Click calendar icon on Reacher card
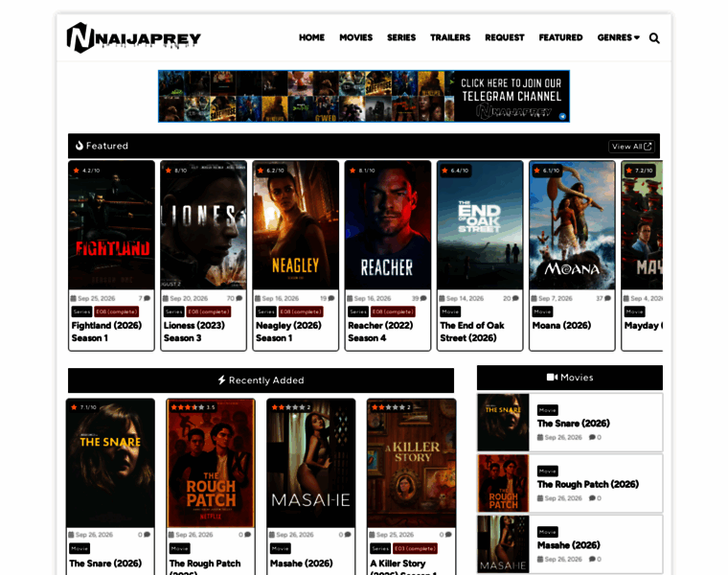Image resolution: width=728 pixels, height=575 pixels. (x=350, y=298)
